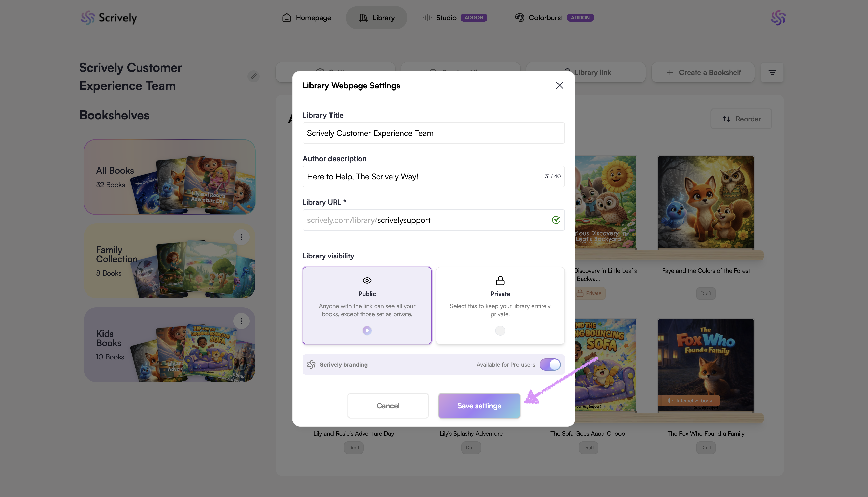The image size is (868, 497).
Task: Click the filter lines icon button
Action: coord(772,72)
